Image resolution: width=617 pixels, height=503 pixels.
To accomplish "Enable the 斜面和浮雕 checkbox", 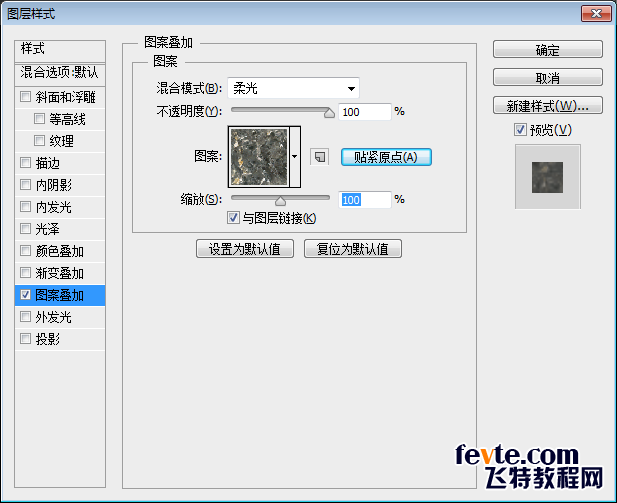I will coord(26,96).
